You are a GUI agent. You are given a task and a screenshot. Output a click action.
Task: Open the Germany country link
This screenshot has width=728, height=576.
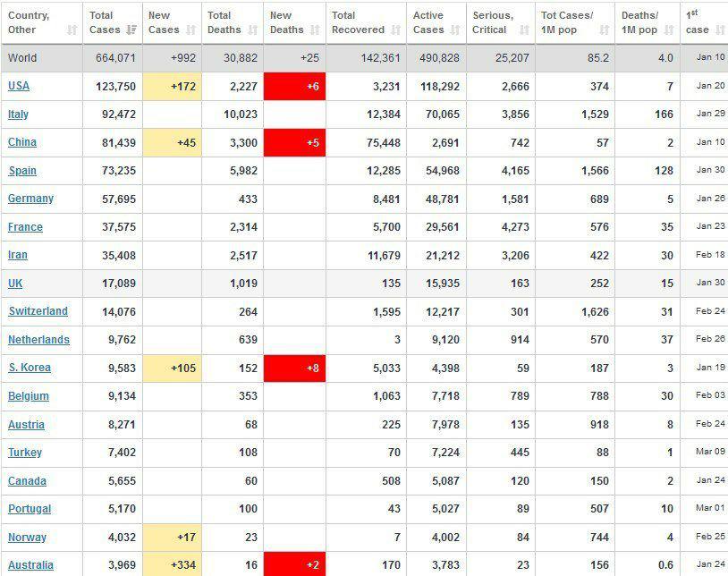pyautogui.click(x=30, y=199)
